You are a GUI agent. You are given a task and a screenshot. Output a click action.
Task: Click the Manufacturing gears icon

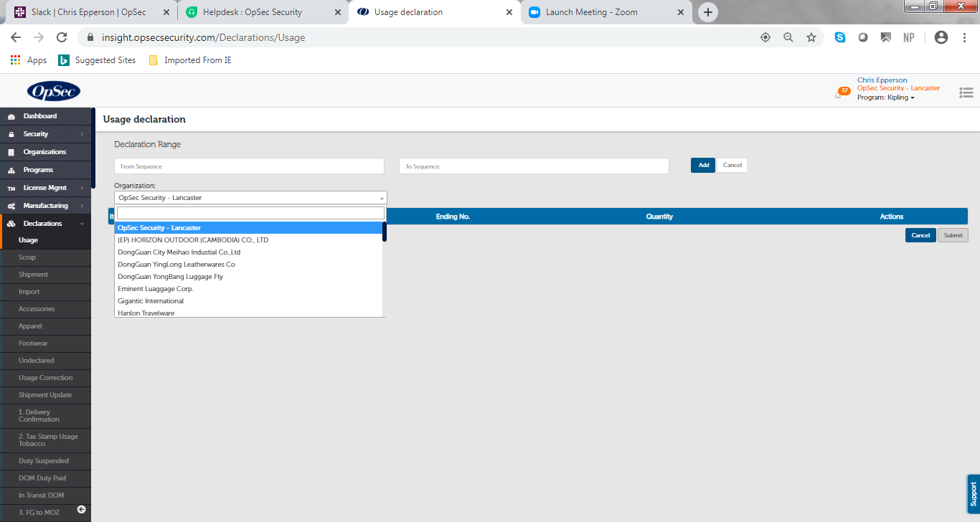(11, 206)
